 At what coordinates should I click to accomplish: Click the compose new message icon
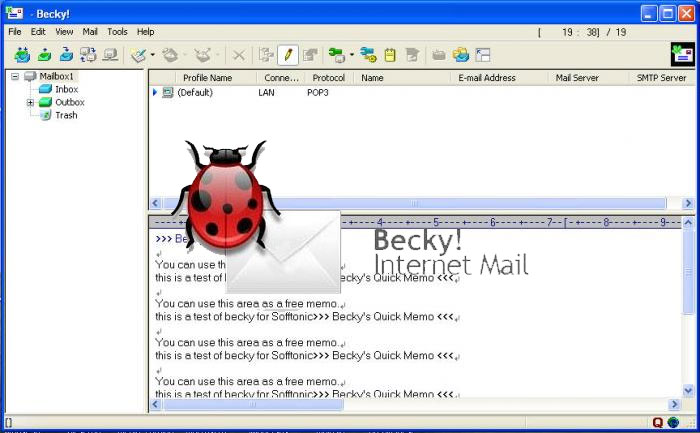coord(139,55)
